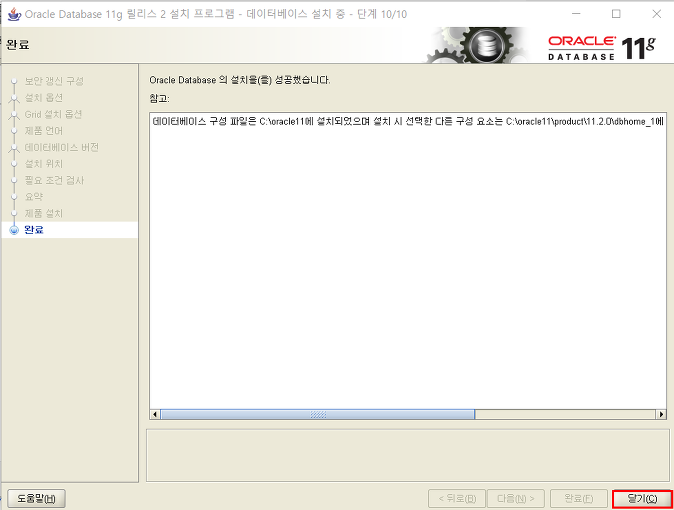The width and height of the screenshot is (674, 510).
Task: Click the 참고: label
Action: [x=159, y=98]
